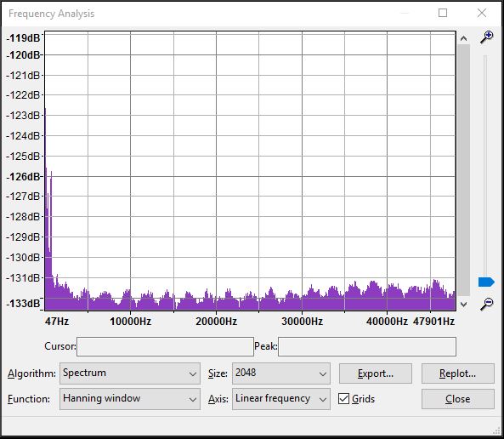Click the zoom in magnifier icon
This screenshot has height=439, width=504.
click(x=487, y=37)
